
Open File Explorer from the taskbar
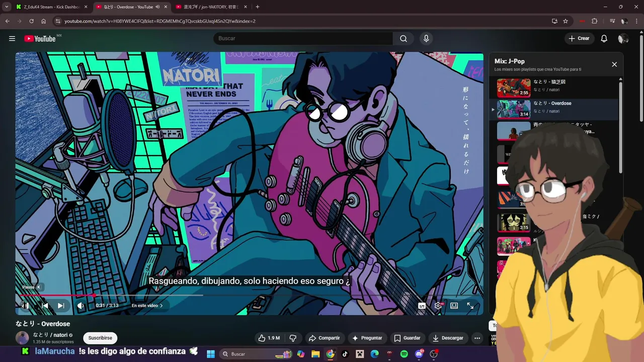point(315,354)
